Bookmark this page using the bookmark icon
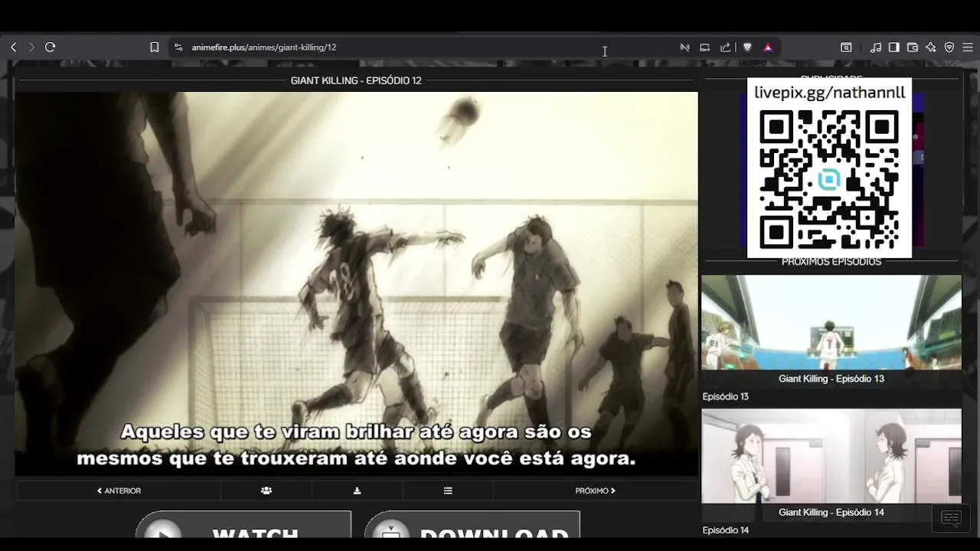The image size is (980, 551). coord(154,47)
